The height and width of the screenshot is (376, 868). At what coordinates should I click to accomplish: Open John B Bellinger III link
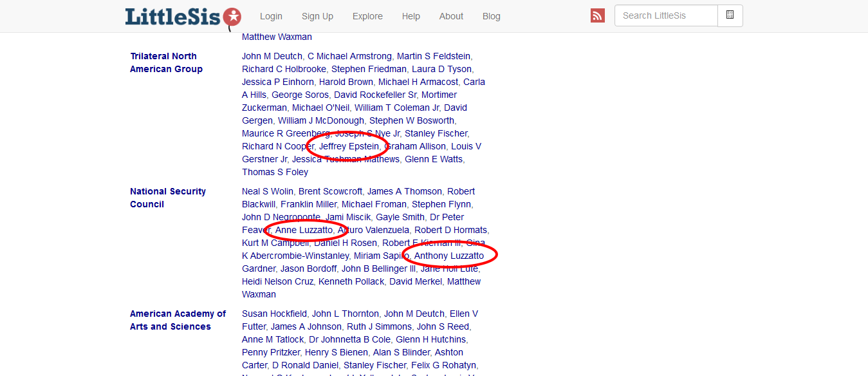(378, 268)
